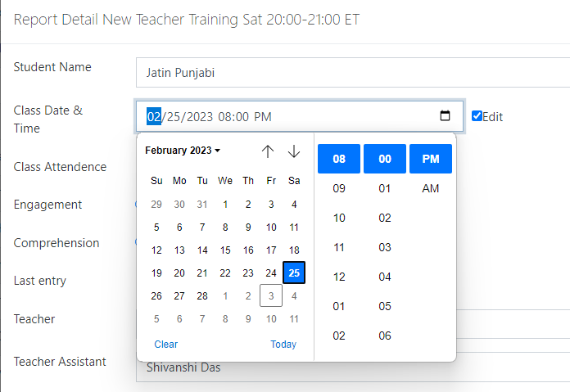Click the Teacher Assistant field Shivanshi Das
The image size is (570, 392).
click(352, 367)
